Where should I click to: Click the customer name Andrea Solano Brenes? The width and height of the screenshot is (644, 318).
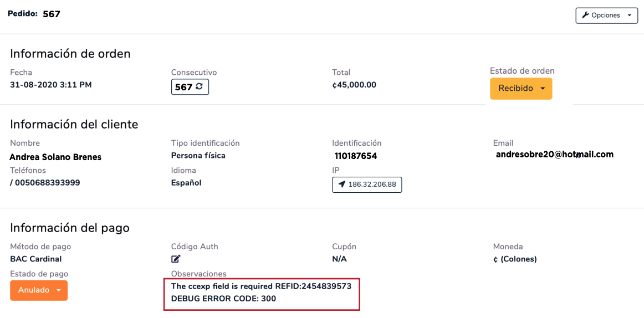pyautogui.click(x=55, y=157)
